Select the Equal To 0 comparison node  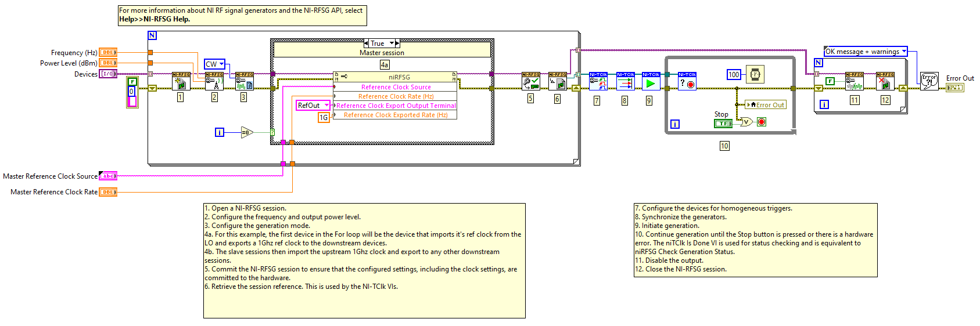(x=247, y=132)
